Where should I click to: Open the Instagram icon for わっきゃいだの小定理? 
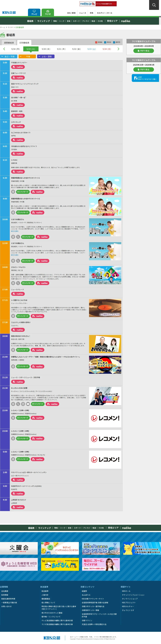23,404
